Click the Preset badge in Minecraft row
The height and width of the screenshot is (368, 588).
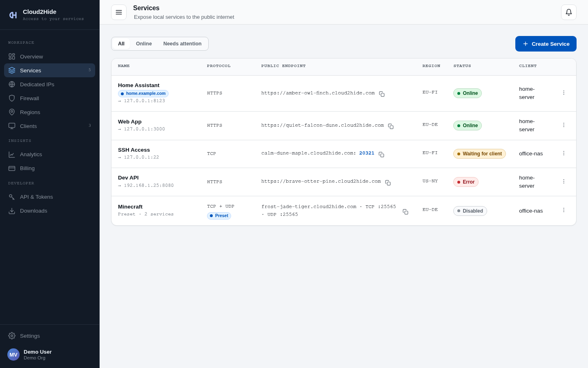(219, 216)
